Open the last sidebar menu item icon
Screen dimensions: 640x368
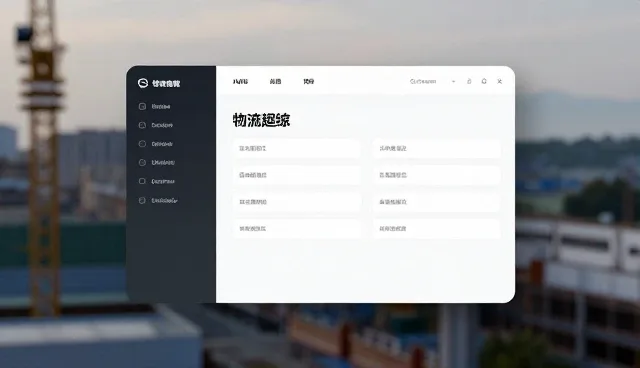click(142, 200)
